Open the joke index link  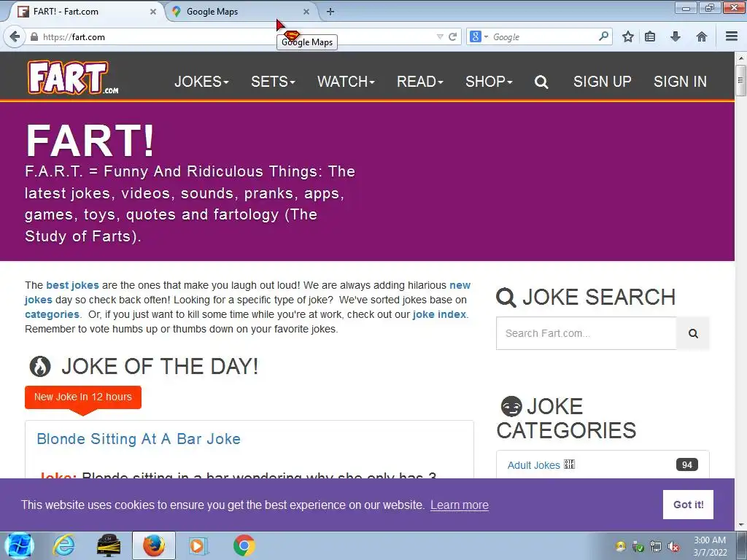click(439, 314)
